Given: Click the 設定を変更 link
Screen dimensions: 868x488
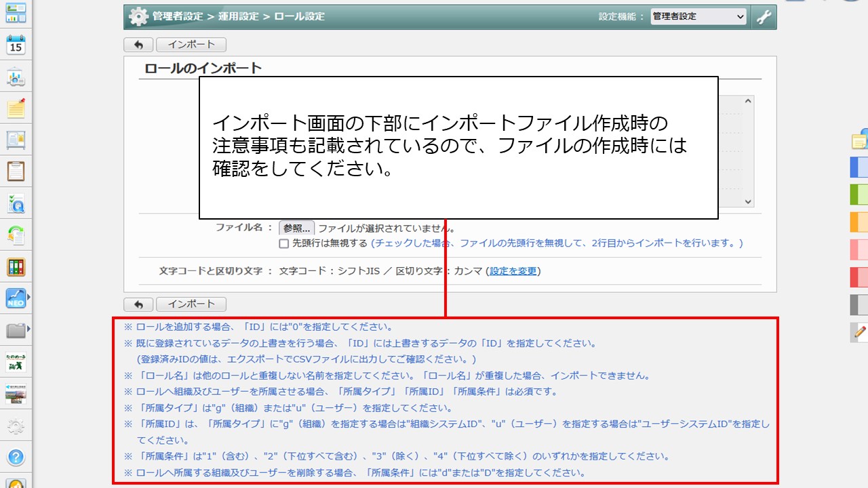Looking at the screenshot, I should click(x=513, y=271).
